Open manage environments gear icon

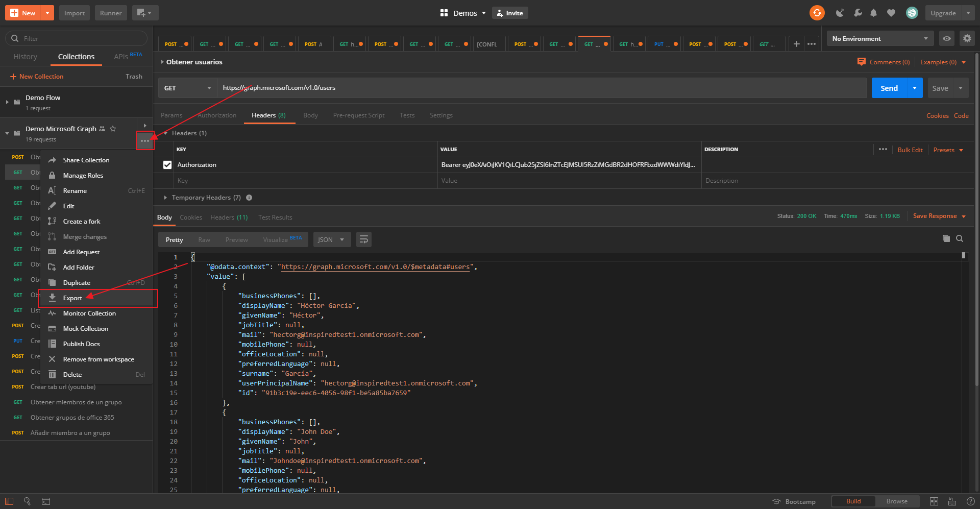[967, 38]
